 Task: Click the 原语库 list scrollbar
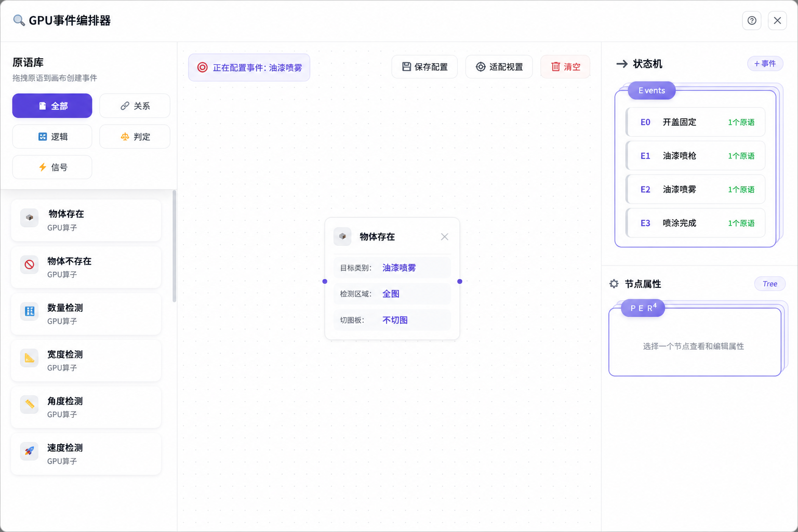coord(175,246)
